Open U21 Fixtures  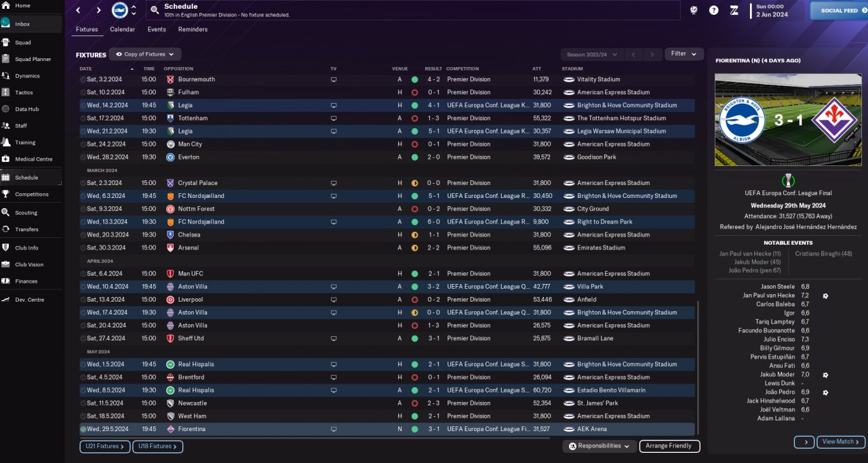click(x=104, y=447)
